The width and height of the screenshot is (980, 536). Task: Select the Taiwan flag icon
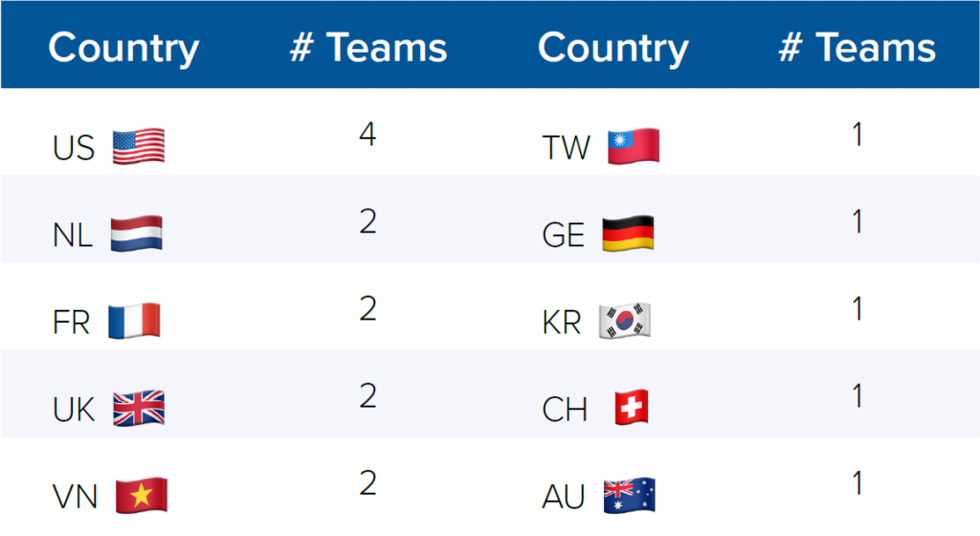click(634, 146)
